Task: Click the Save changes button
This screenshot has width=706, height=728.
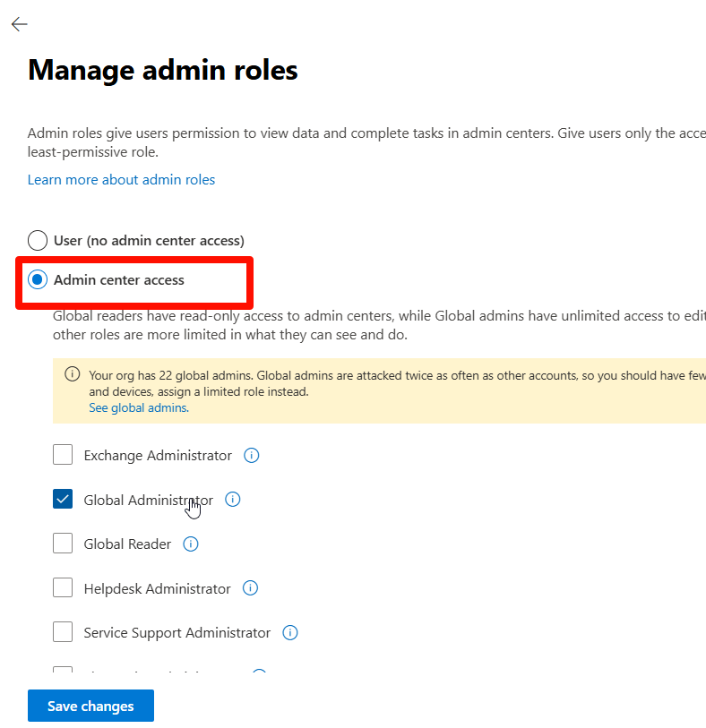Action: (x=90, y=706)
